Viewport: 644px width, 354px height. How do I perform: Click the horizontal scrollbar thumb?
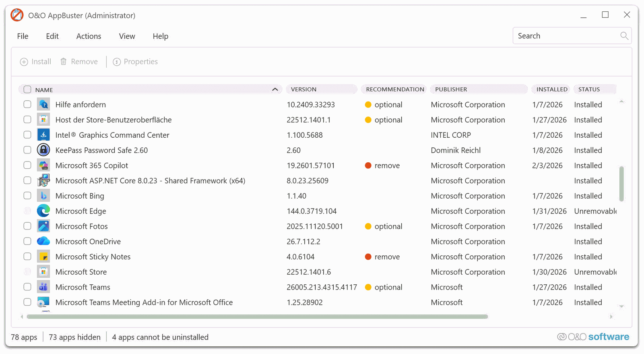(x=258, y=317)
